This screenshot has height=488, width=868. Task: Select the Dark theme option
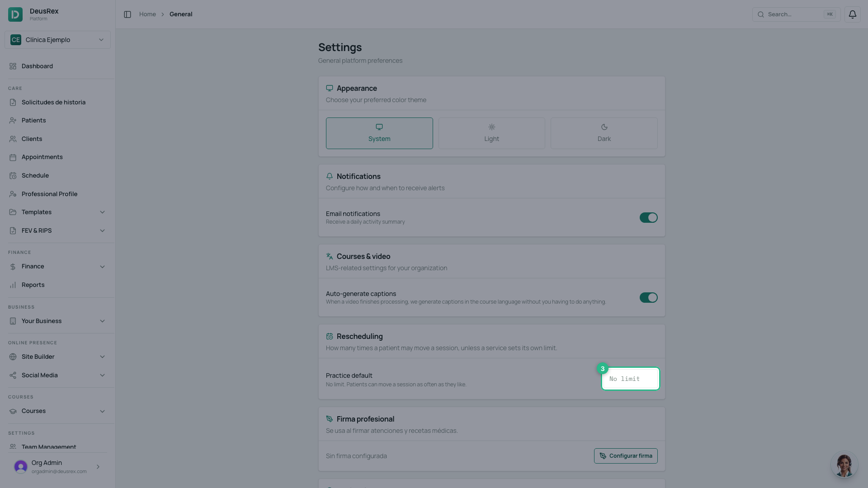(x=604, y=133)
